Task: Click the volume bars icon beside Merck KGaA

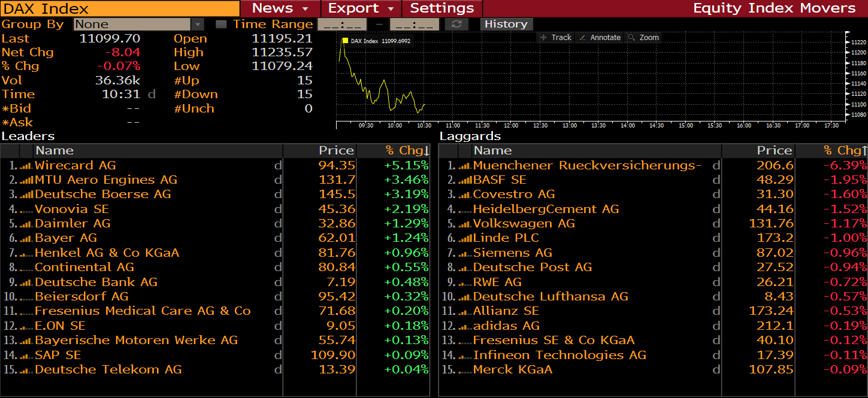Action: 465,370
